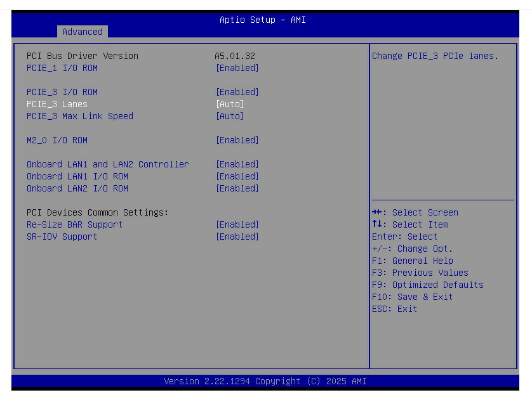Select the PCIE_3 Max Link Speed label
The width and height of the screenshot is (532, 402).
coord(80,116)
